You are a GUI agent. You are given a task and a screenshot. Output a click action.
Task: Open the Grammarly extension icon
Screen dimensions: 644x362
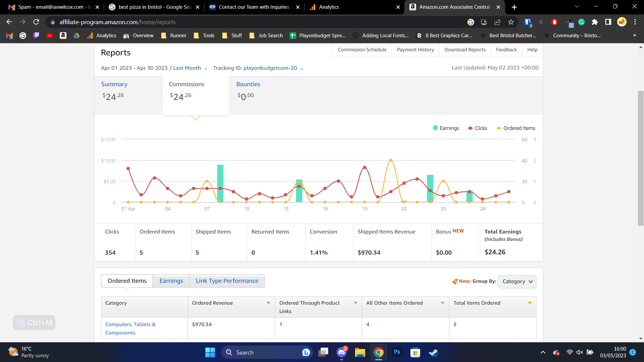(581, 22)
